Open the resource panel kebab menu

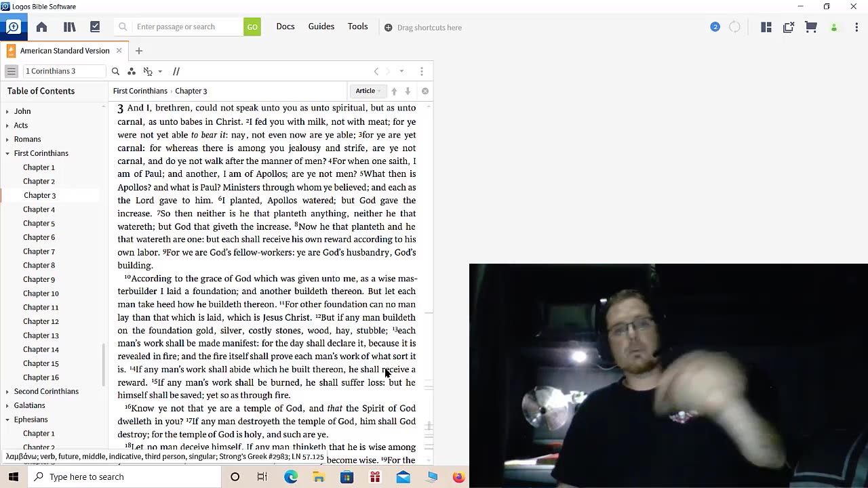click(x=422, y=71)
